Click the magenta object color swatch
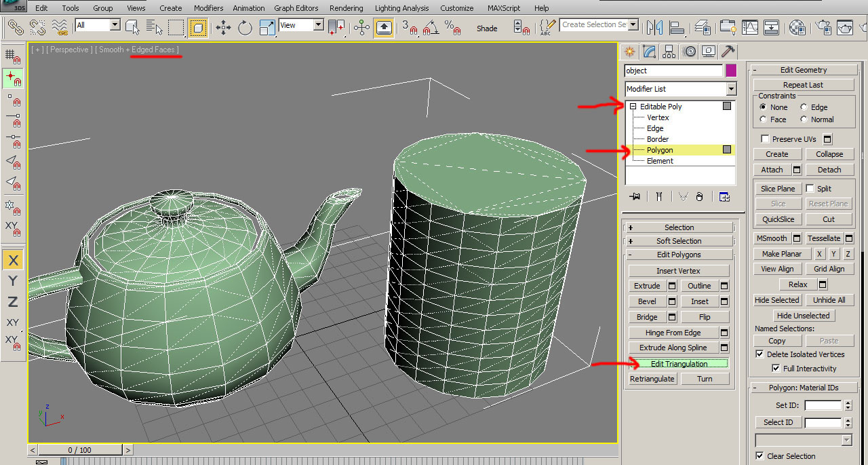Viewport: 868px width, 465px height. point(731,71)
